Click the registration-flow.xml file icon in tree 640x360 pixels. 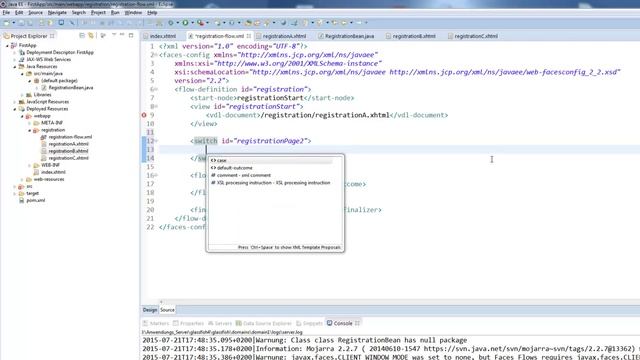44,137
